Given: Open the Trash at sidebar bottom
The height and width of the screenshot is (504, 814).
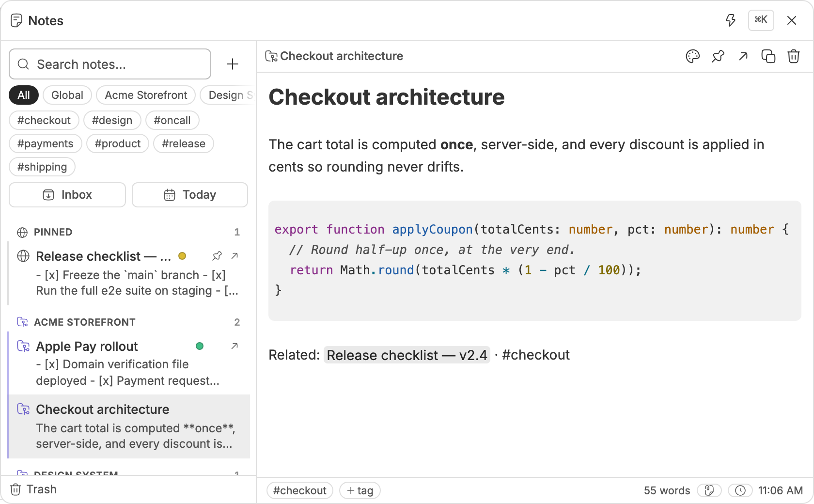Looking at the screenshot, I should coord(34,489).
